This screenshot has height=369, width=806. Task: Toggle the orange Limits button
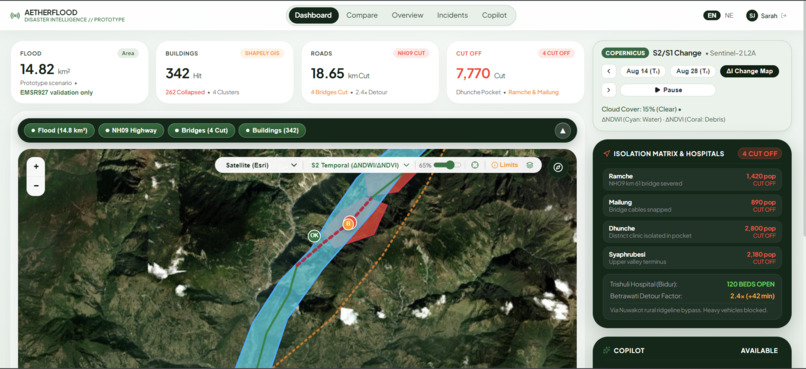click(504, 165)
